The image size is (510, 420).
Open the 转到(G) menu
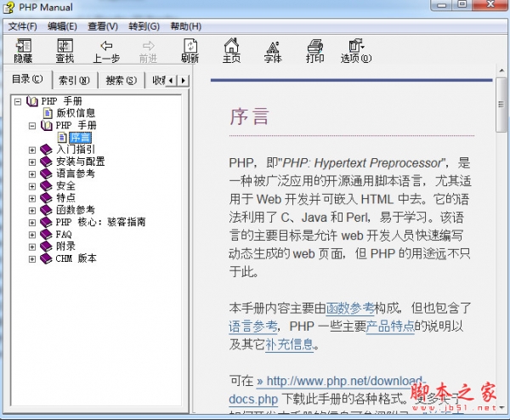click(144, 26)
